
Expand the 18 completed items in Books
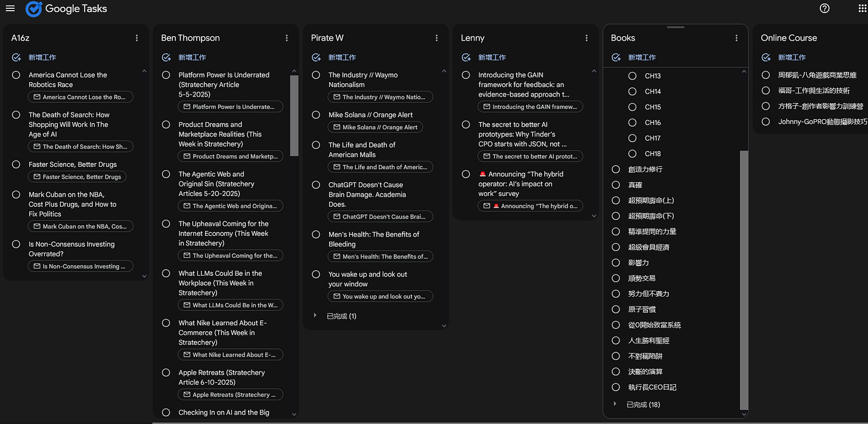coord(615,404)
